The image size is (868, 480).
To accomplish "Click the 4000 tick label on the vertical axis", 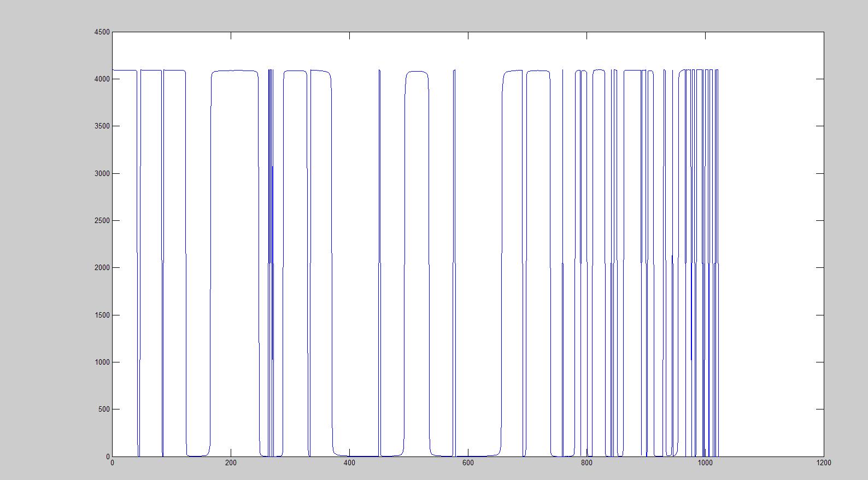I will pyautogui.click(x=102, y=79).
